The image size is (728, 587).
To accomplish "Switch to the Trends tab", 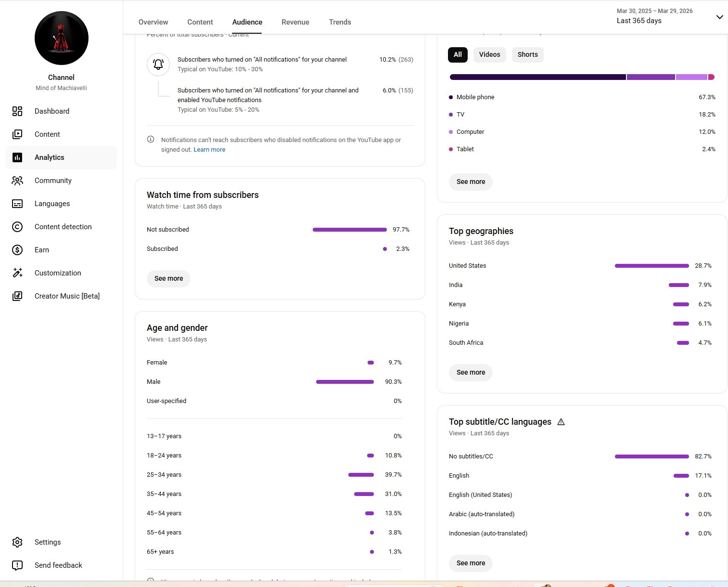I will pos(340,22).
